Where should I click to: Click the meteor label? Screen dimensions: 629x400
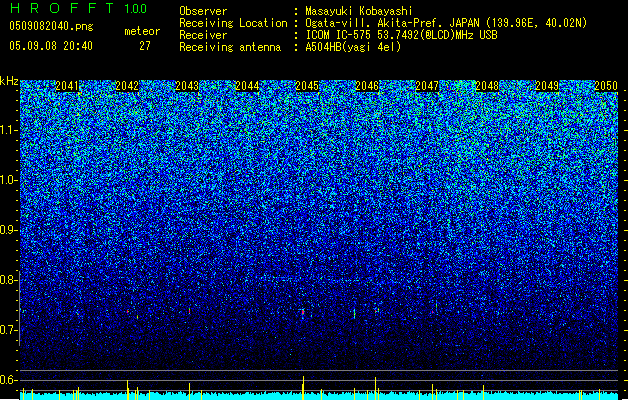click(x=142, y=31)
